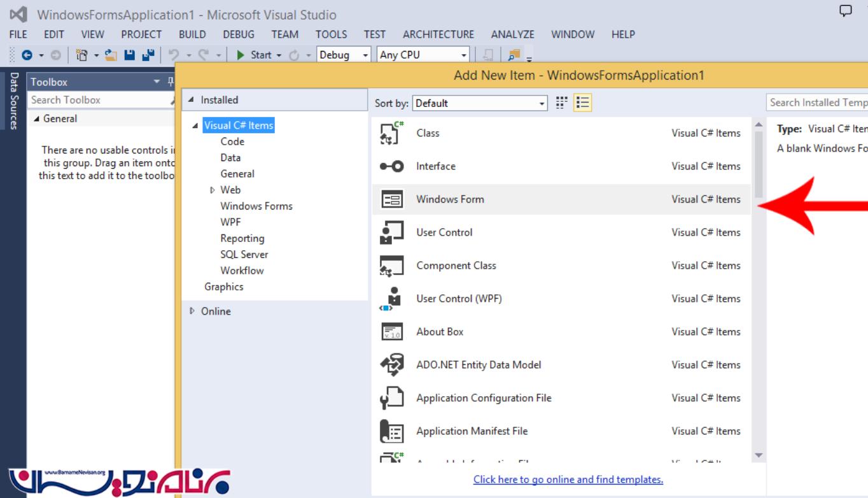Switch to medium icons list view
This screenshot has height=498, width=868.
tap(582, 103)
